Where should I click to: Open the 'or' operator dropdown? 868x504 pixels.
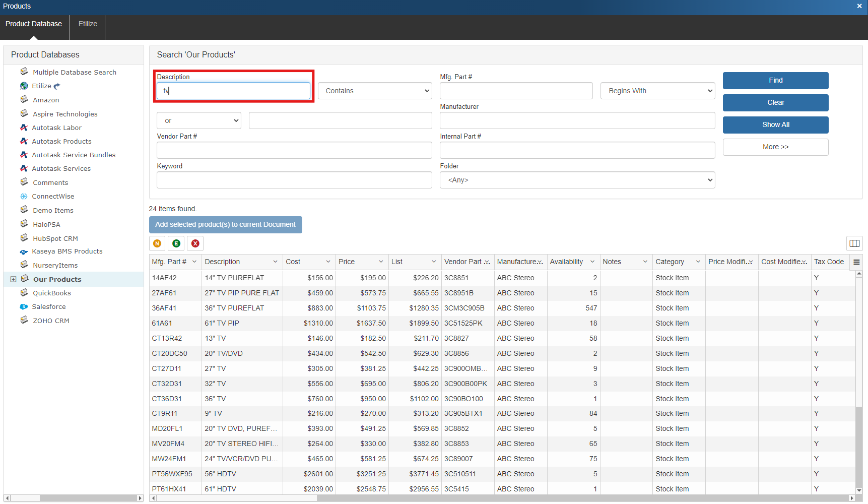click(198, 120)
